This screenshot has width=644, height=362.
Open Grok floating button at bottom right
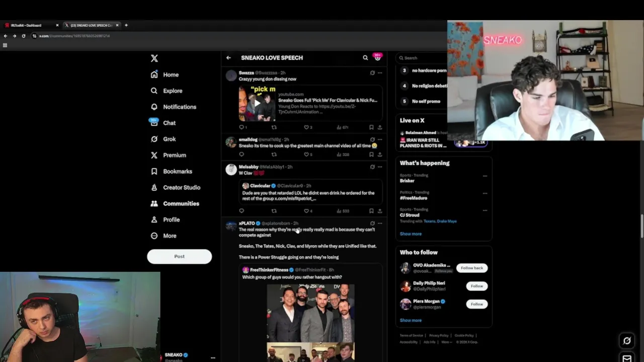[627, 340]
